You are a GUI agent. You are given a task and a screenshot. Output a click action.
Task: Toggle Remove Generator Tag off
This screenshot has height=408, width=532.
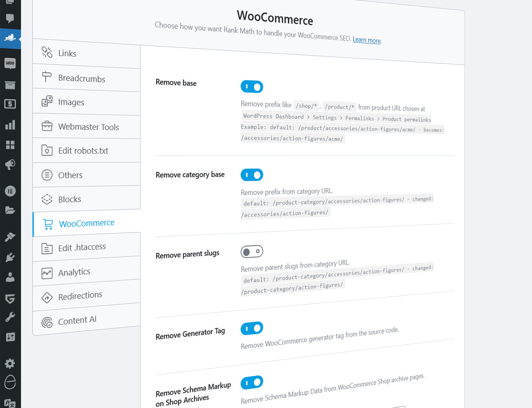tap(252, 328)
